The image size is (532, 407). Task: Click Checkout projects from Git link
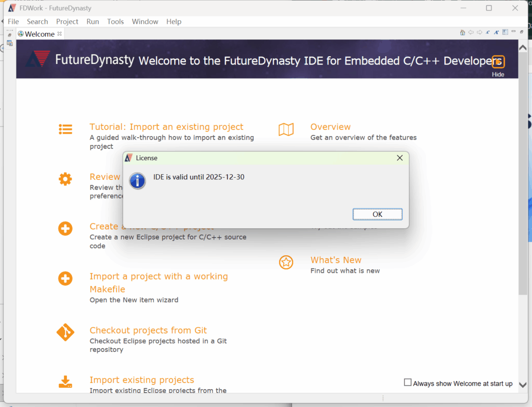pos(148,330)
